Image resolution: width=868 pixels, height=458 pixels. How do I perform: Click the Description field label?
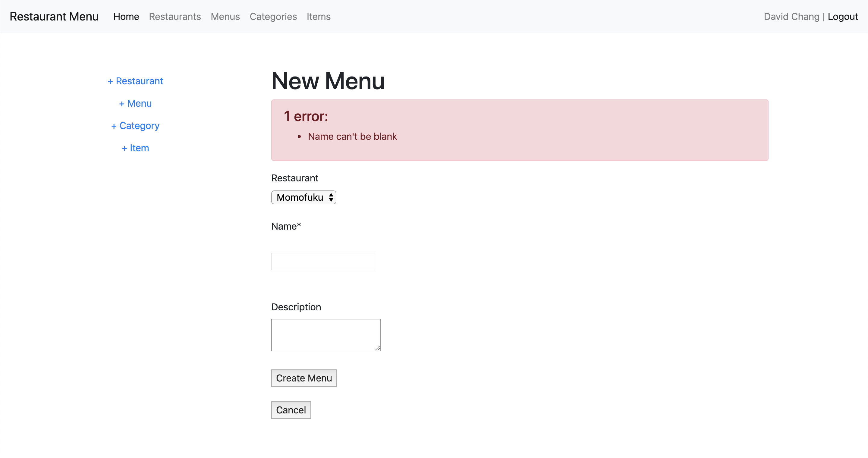tap(296, 307)
